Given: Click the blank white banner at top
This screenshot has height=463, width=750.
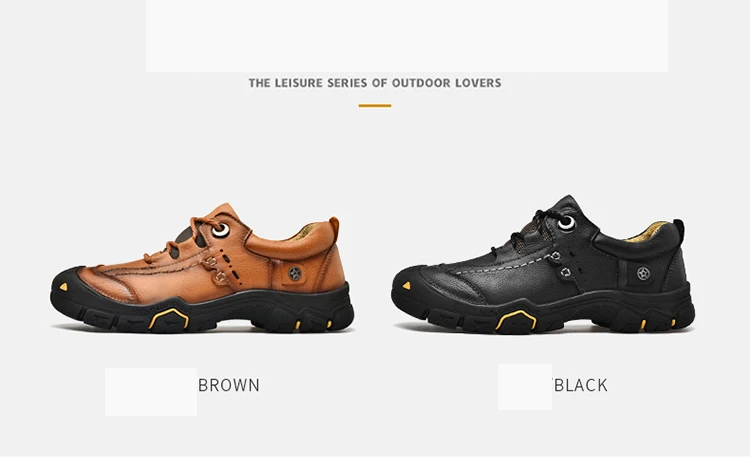Looking at the screenshot, I should tap(407, 36).
